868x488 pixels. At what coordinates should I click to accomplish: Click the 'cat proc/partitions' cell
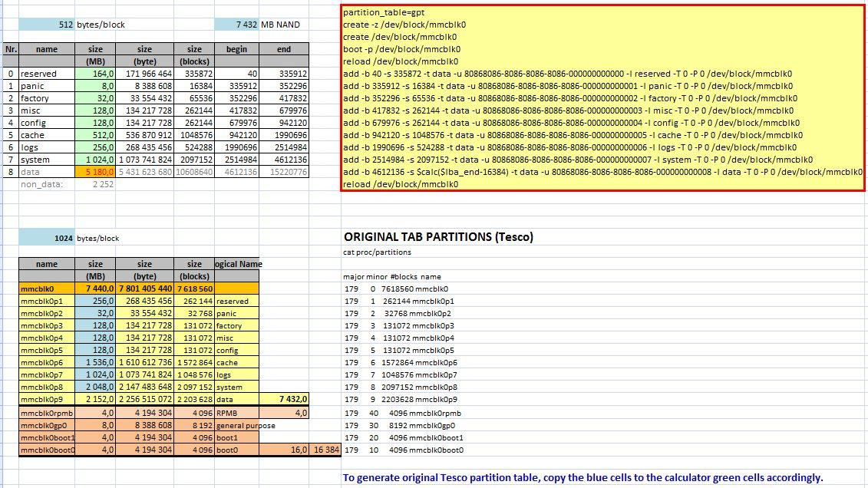[x=377, y=252]
